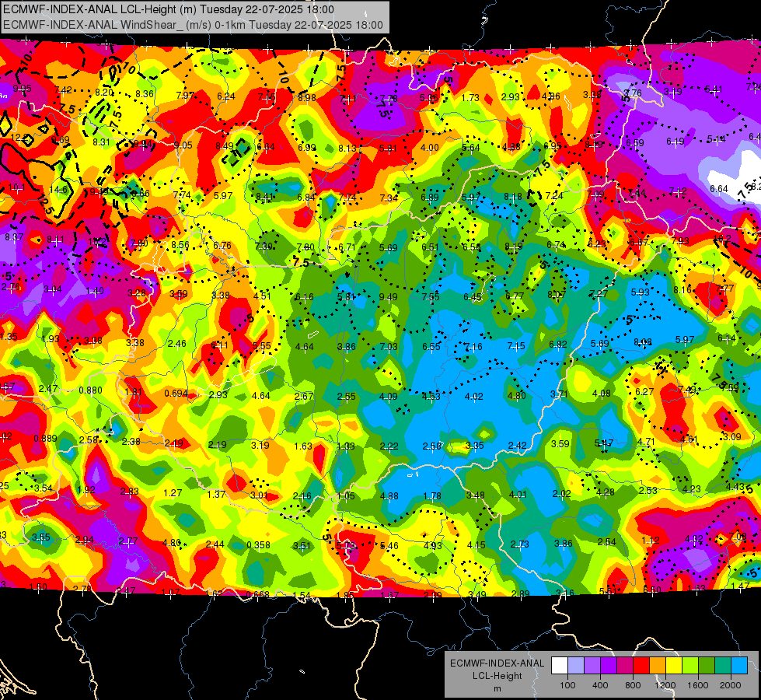Viewport: 761px width, 700px height.
Task: Click the shear value 1.78
Action: pyautogui.click(x=432, y=496)
